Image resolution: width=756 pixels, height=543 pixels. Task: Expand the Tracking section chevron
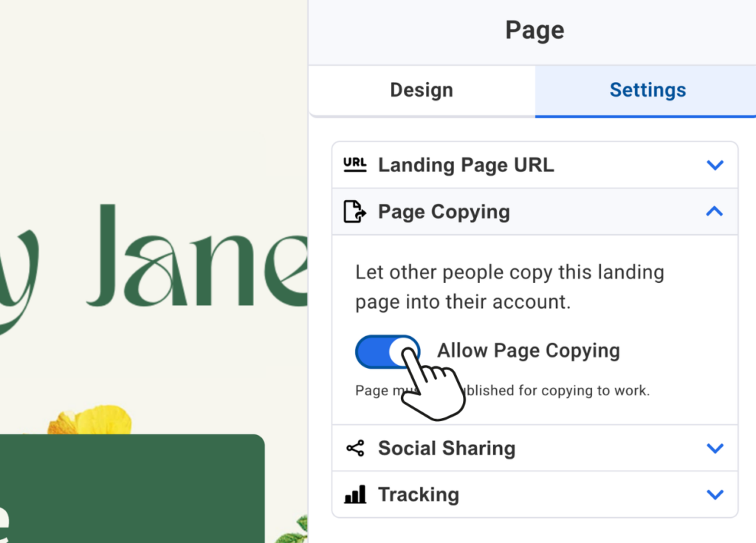point(715,495)
